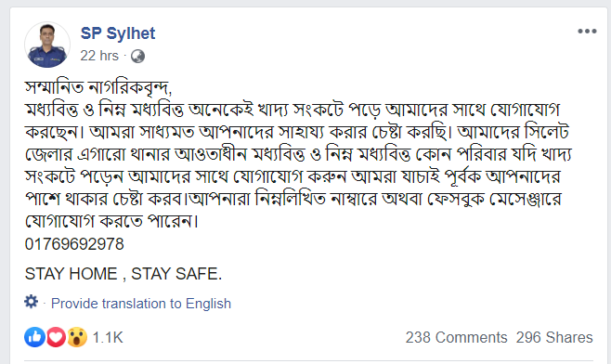Click the line starting সংকটে পড়েন আমাদের
Viewport: 611px width, 364px height.
[292, 176]
